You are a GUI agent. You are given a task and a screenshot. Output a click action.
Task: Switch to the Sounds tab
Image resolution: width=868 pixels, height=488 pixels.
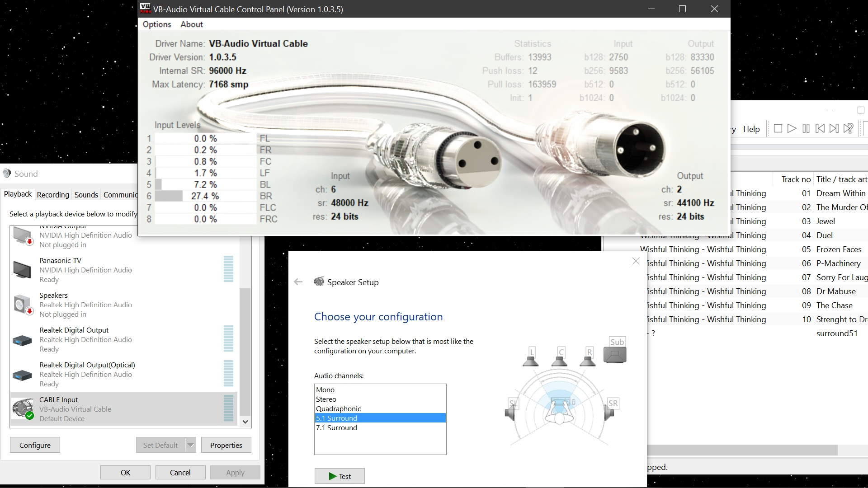tap(86, 195)
